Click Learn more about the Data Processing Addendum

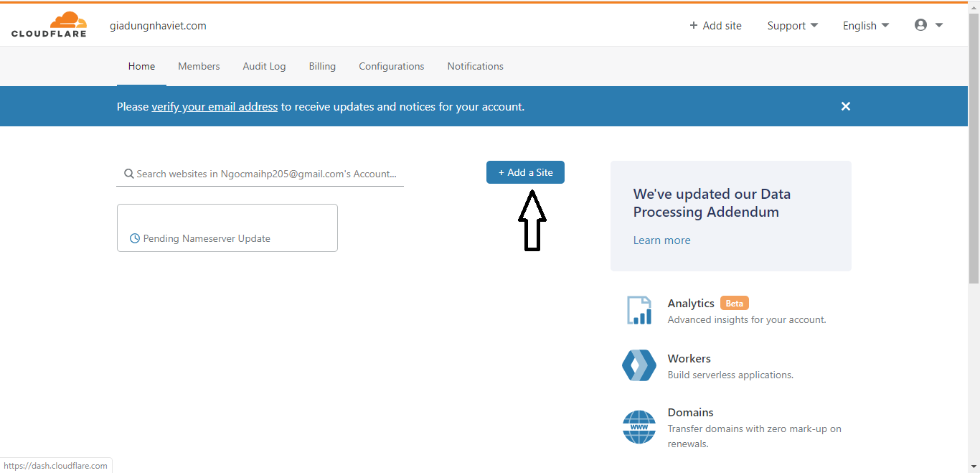(661, 240)
